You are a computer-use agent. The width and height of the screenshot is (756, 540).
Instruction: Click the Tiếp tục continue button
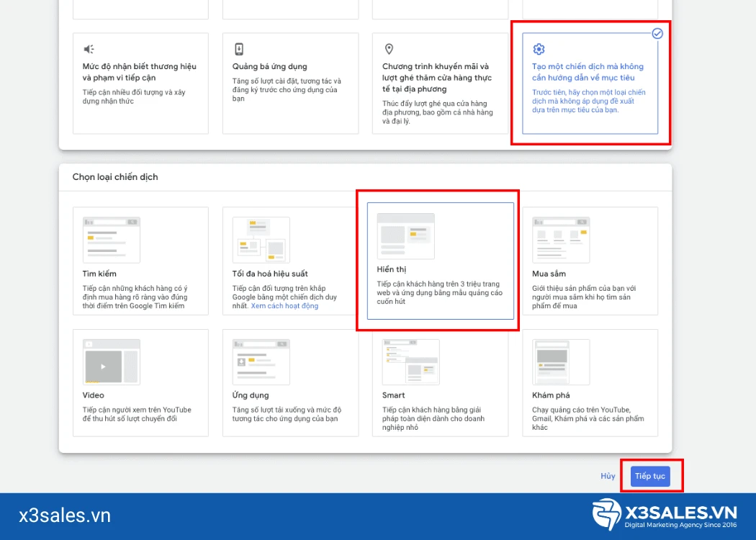point(650,476)
